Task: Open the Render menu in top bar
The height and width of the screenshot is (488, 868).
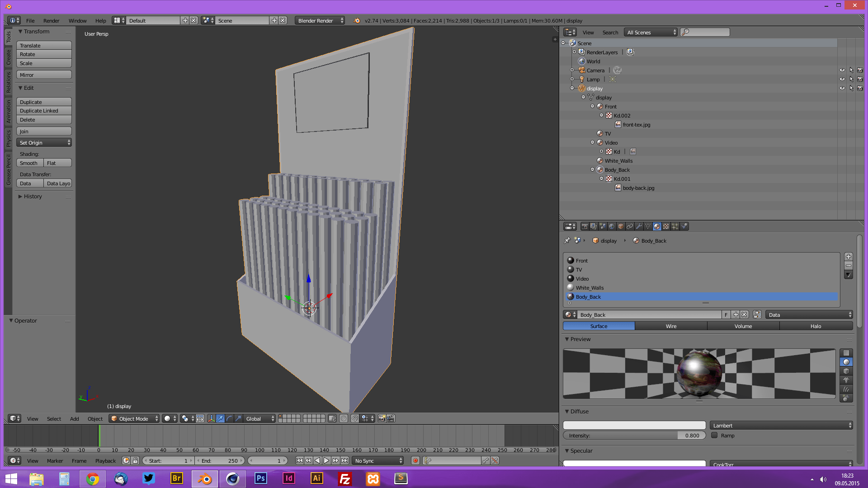Action: click(51, 20)
